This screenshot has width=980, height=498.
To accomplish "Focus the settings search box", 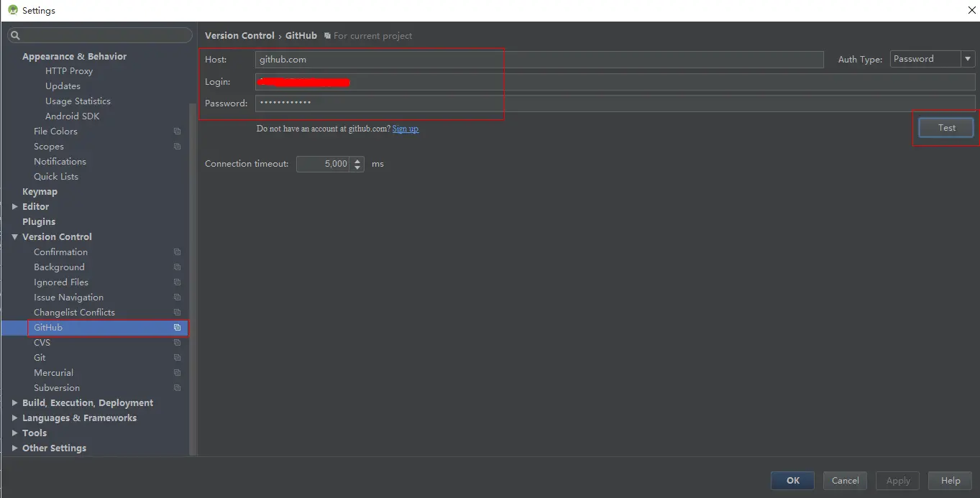I will (101, 35).
